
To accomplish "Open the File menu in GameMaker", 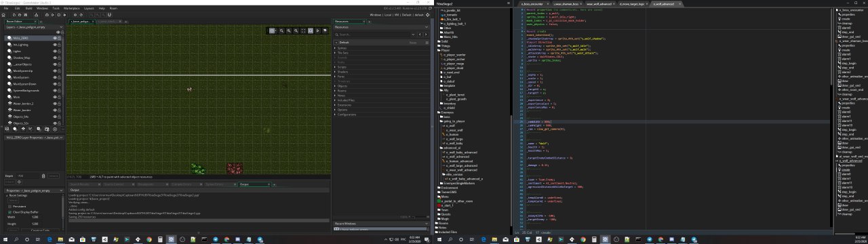I will click(6, 8).
